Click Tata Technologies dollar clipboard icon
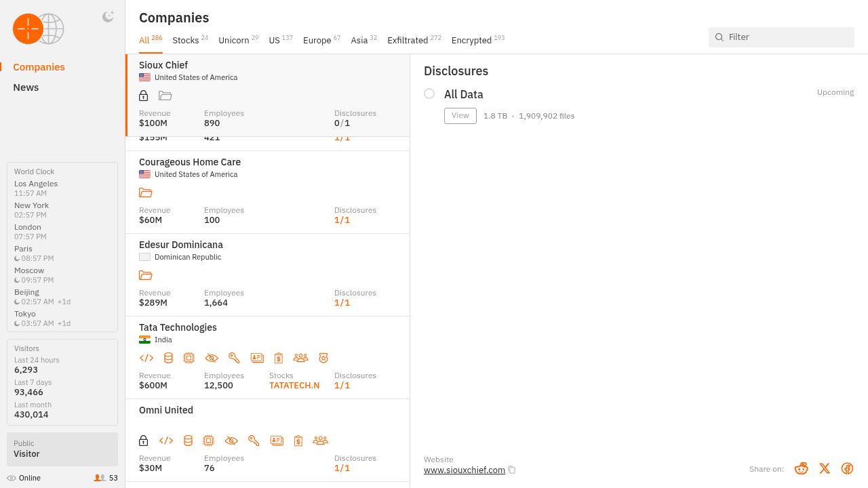The width and height of the screenshot is (868, 488). click(x=279, y=358)
